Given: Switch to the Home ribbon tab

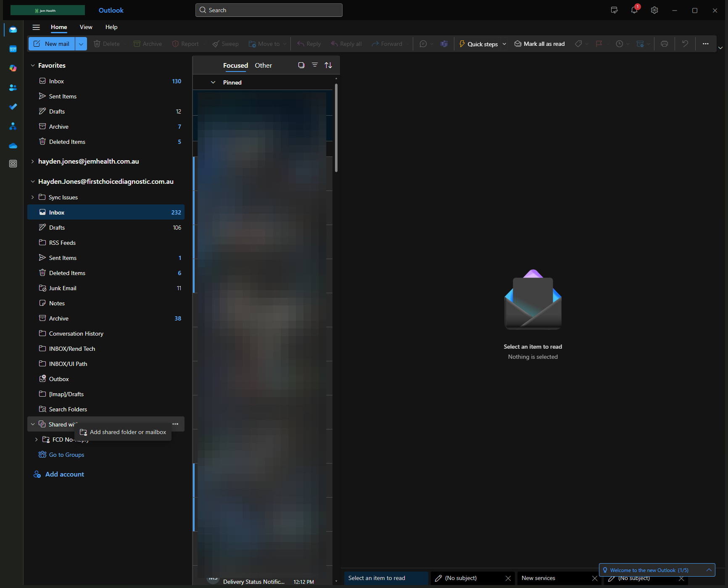Looking at the screenshot, I should point(59,27).
